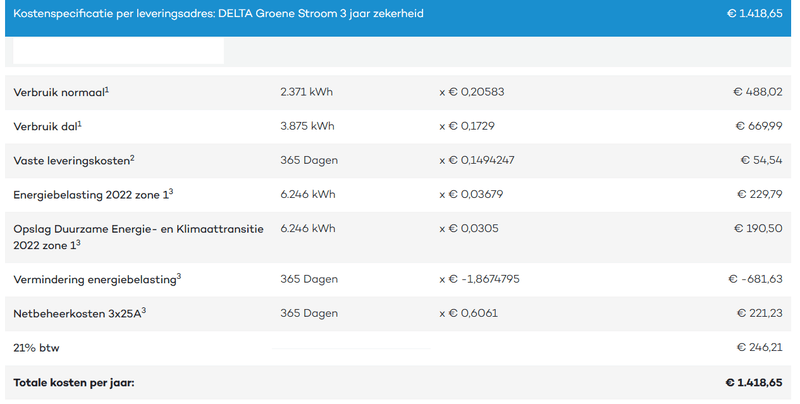Image resolution: width=800 pixels, height=404 pixels.
Task: Select the € 669,99 amount
Action: tap(757, 126)
